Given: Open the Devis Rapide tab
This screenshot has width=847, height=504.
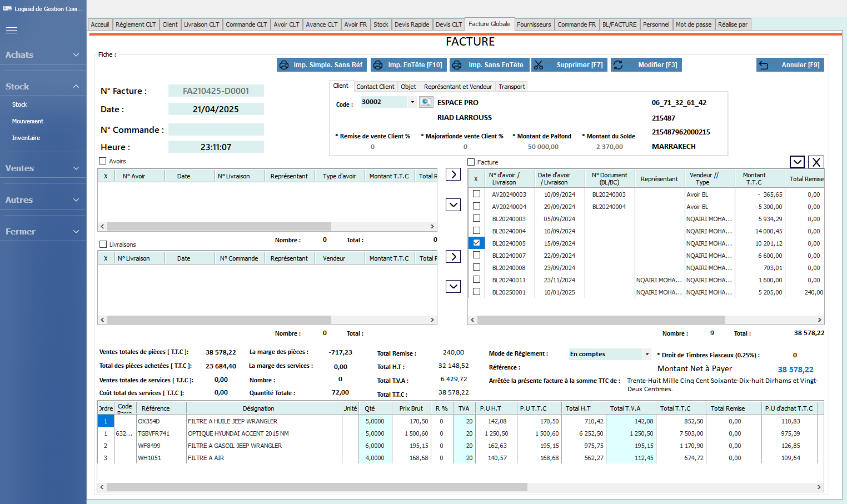Looking at the screenshot, I should [412, 24].
